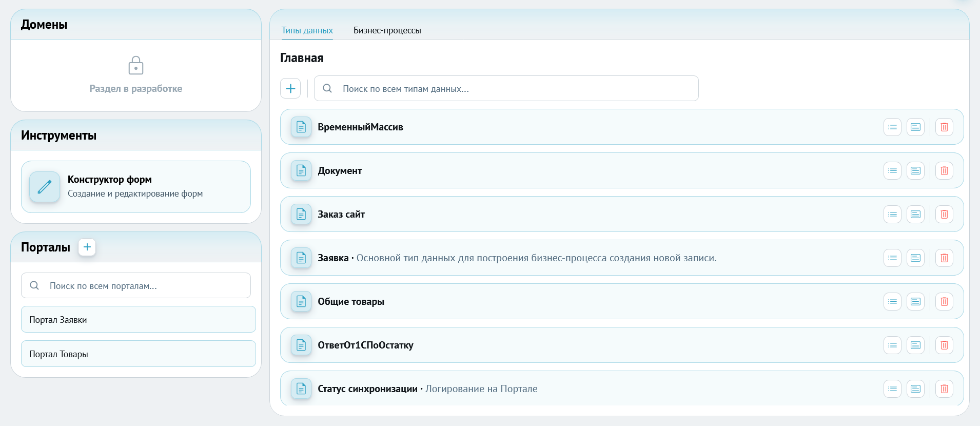Click magnifier icon in data types search

pyautogui.click(x=327, y=88)
